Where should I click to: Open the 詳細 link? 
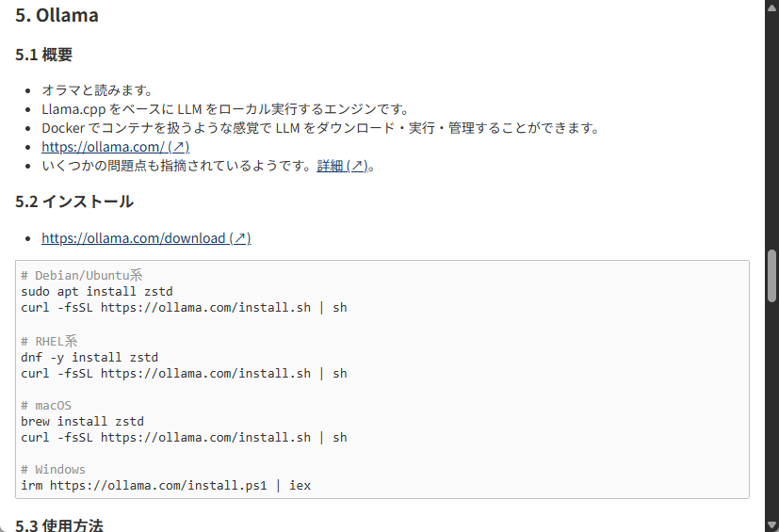[330, 166]
